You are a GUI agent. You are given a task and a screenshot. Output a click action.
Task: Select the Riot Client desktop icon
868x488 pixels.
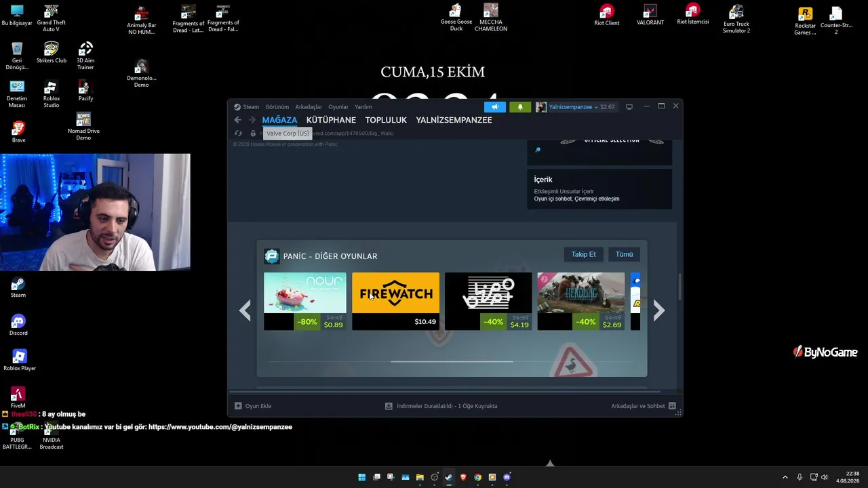(x=607, y=15)
